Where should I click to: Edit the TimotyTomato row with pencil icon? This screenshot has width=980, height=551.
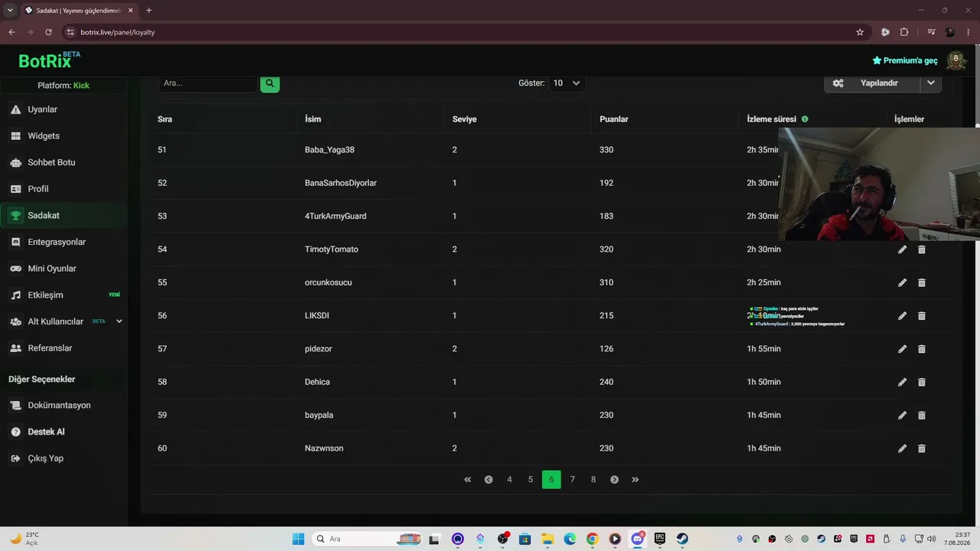coord(902,249)
